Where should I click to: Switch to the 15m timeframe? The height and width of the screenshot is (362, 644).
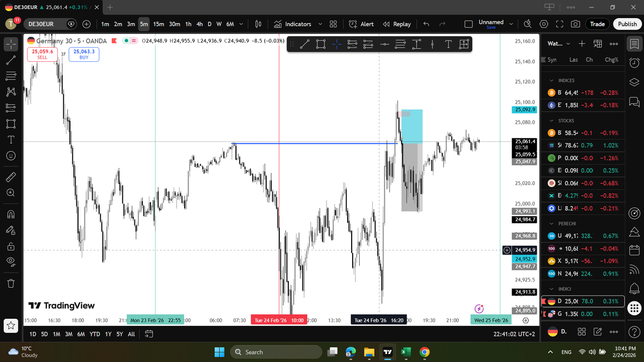point(158,24)
